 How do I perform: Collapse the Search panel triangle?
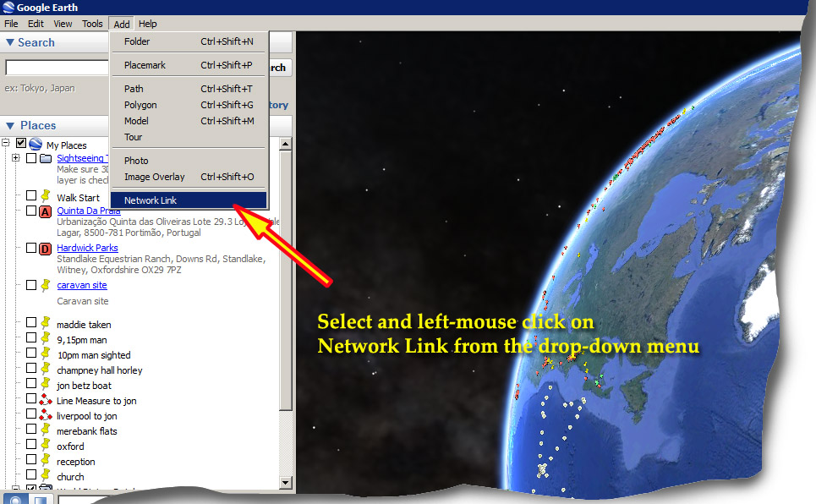pos(10,42)
